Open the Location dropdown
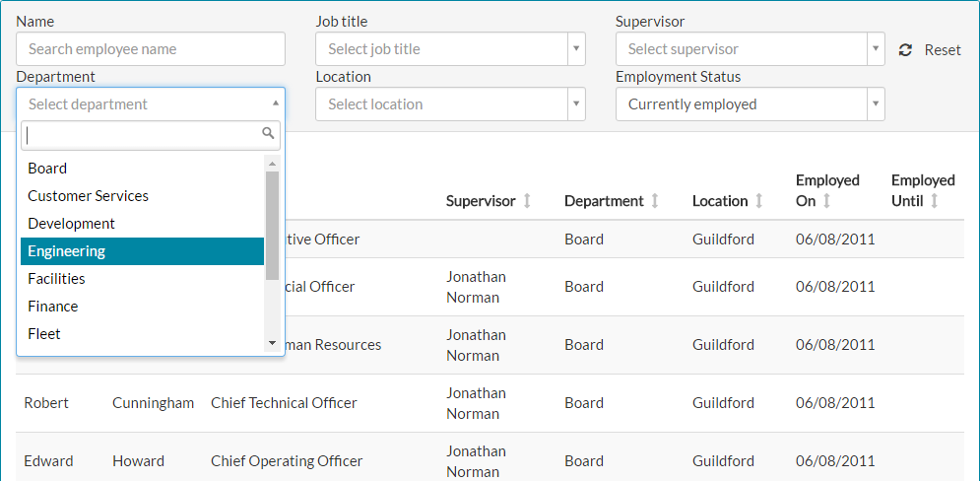Image resolution: width=980 pixels, height=481 pixels. 450,104
